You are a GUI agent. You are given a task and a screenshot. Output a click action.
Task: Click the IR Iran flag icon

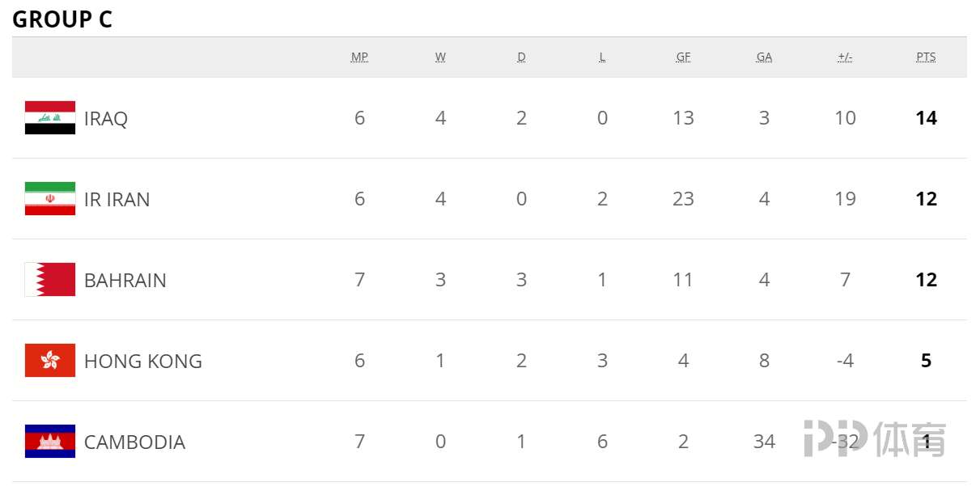[50, 199]
